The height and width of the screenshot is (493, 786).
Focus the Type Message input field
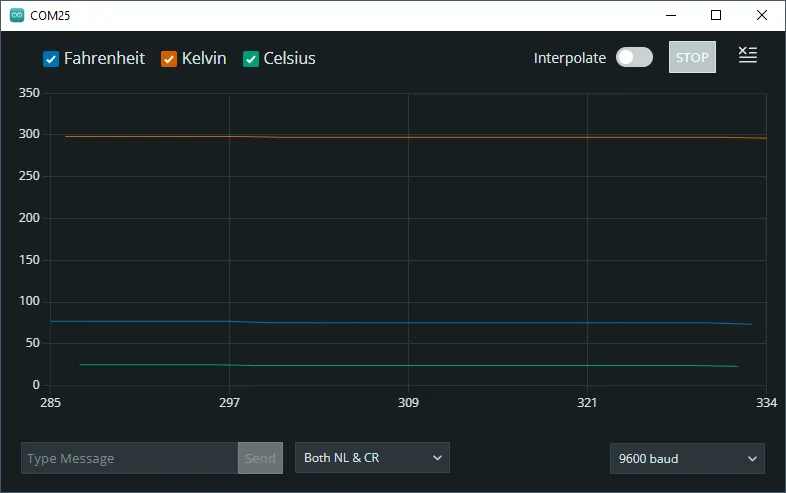129,458
